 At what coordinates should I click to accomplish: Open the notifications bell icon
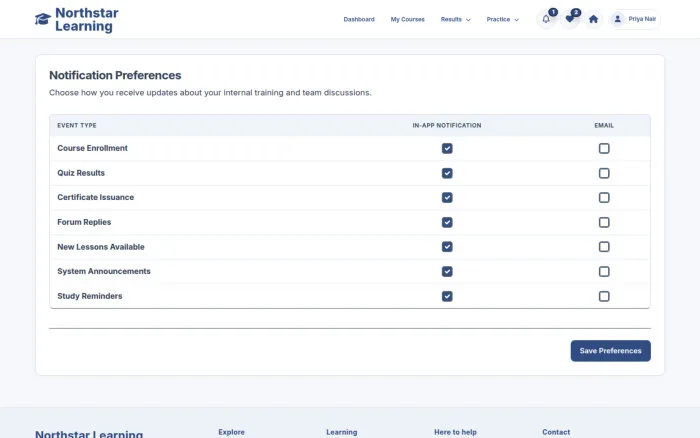click(546, 19)
